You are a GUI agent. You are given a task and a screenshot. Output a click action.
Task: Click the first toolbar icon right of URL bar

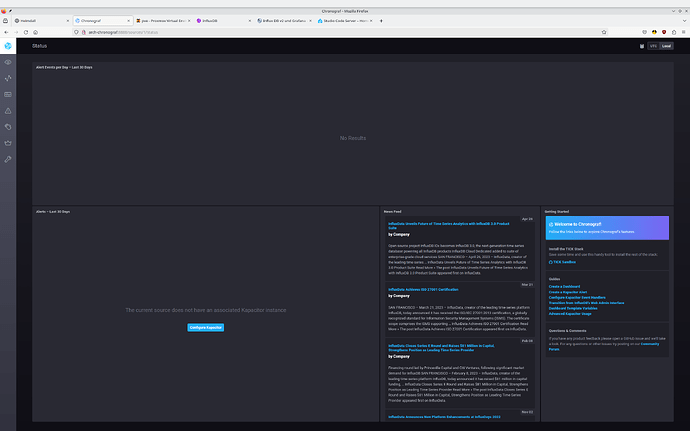(x=645, y=32)
